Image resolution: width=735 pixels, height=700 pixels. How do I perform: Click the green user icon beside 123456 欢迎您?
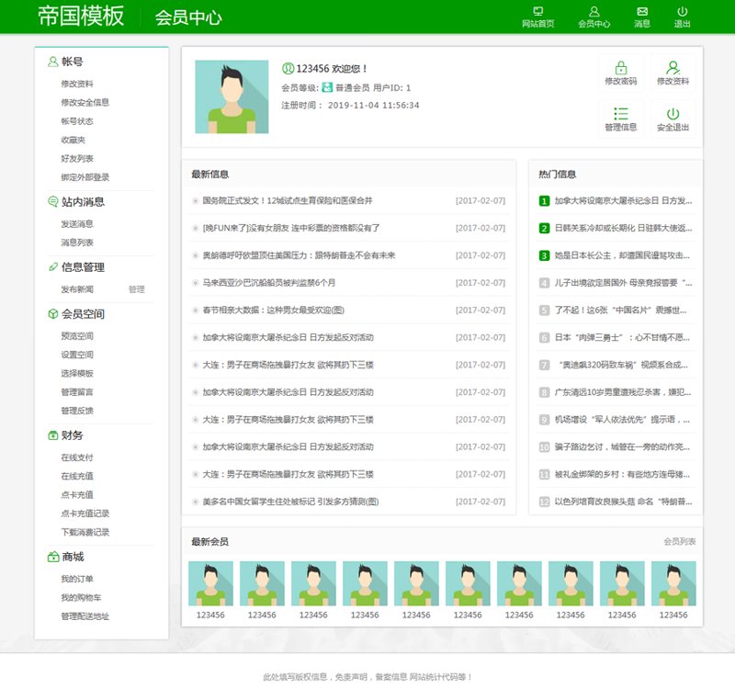[288, 68]
